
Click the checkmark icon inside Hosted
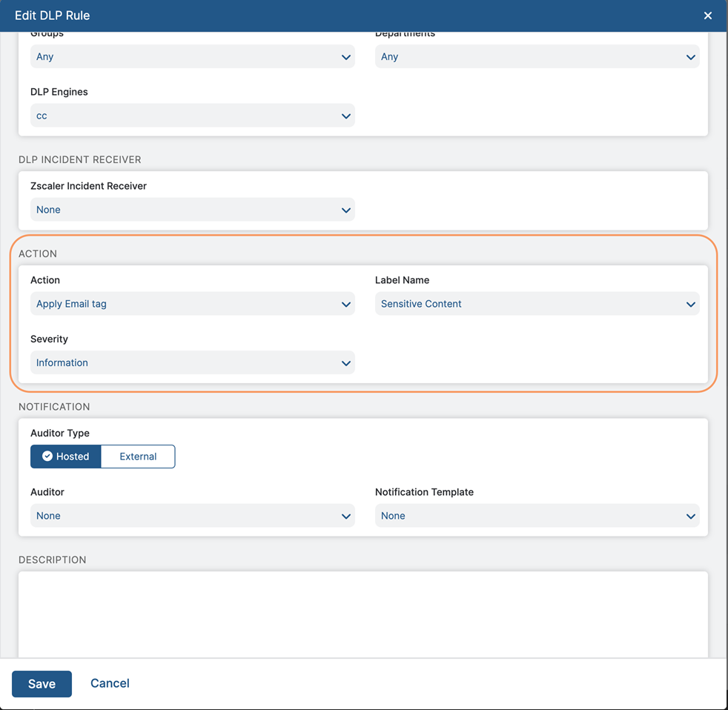48,456
